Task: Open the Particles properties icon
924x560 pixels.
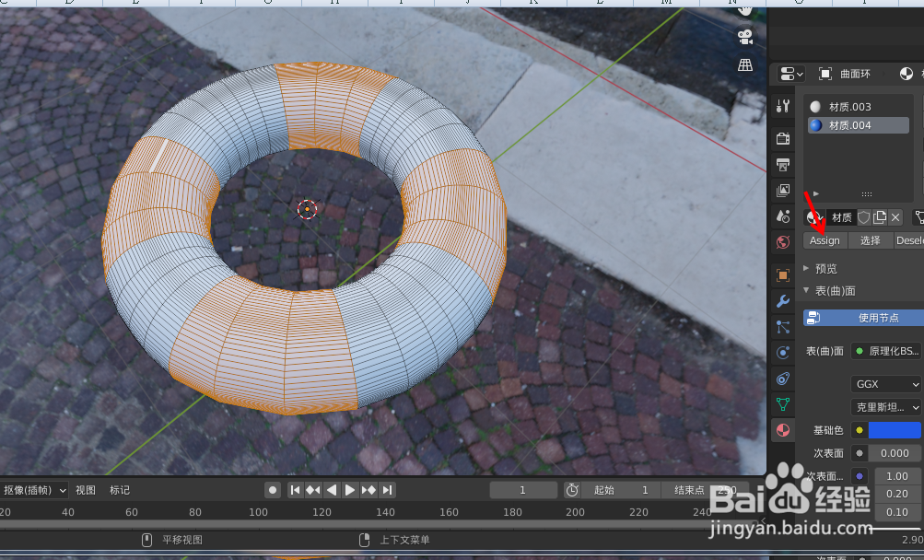Action: point(782,327)
